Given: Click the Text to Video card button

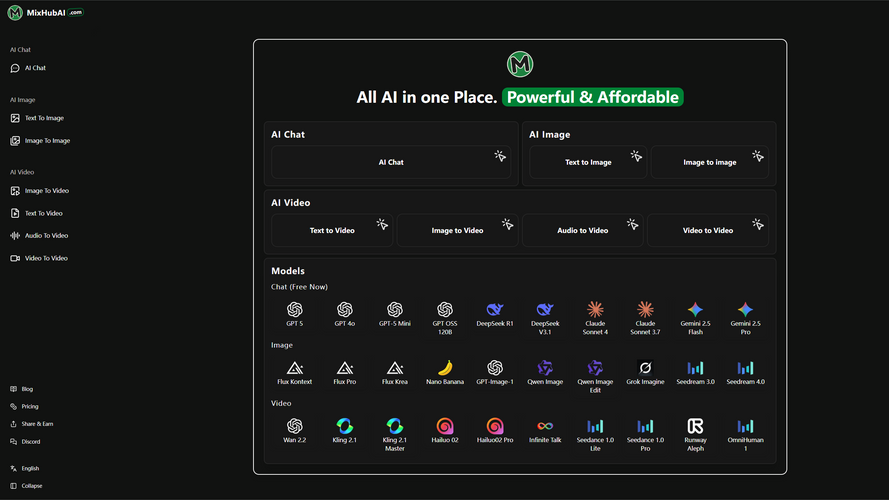Looking at the screenshot, I should (332, 230).
